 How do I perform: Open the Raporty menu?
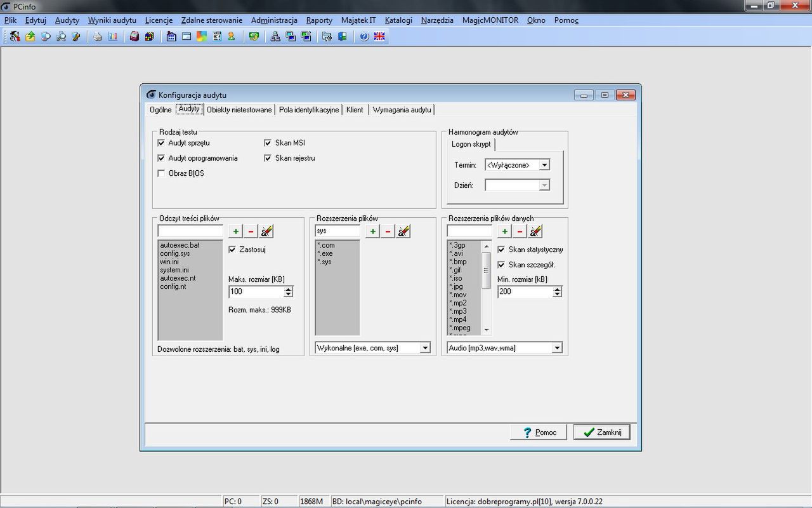click(x=319, y=20)
